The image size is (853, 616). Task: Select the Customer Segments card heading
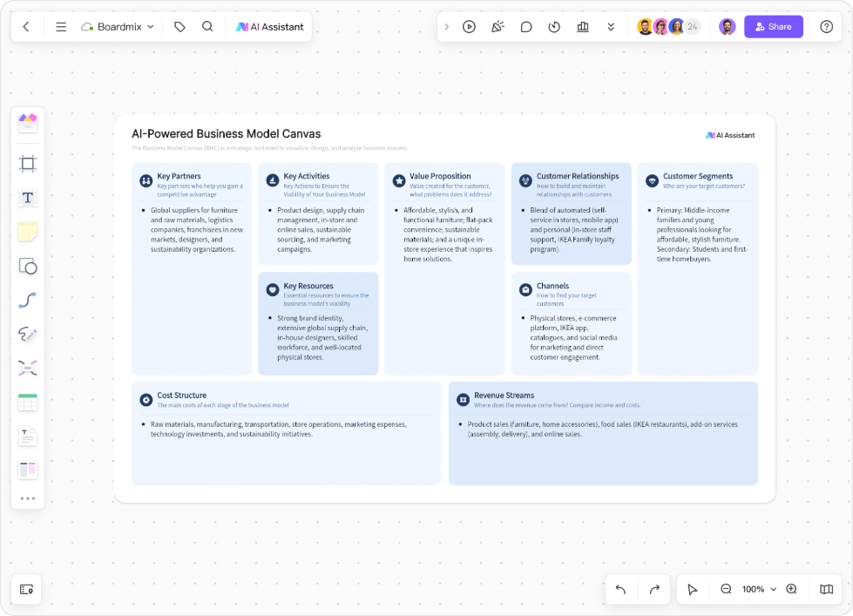tap(698, 176)
